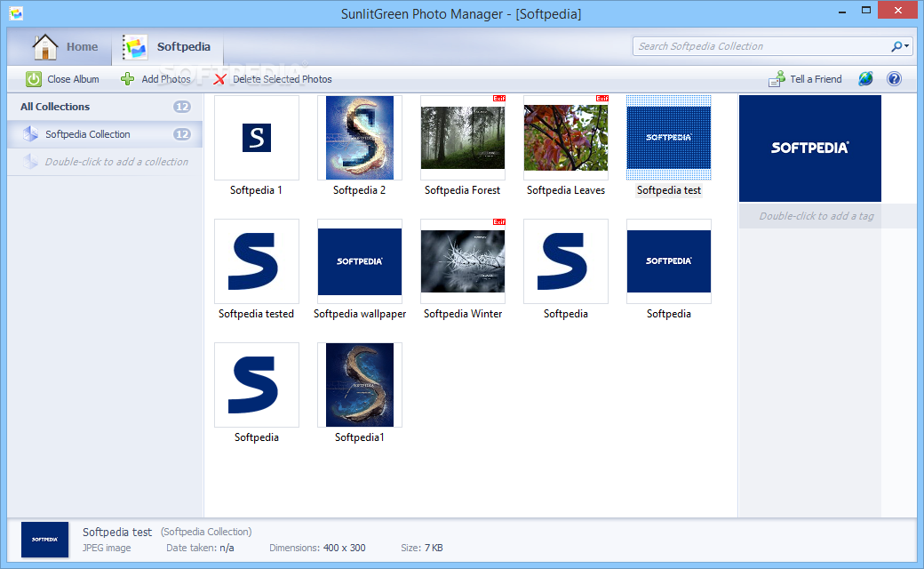
Task: Click the red X delete icon
Action: (219, 79)
